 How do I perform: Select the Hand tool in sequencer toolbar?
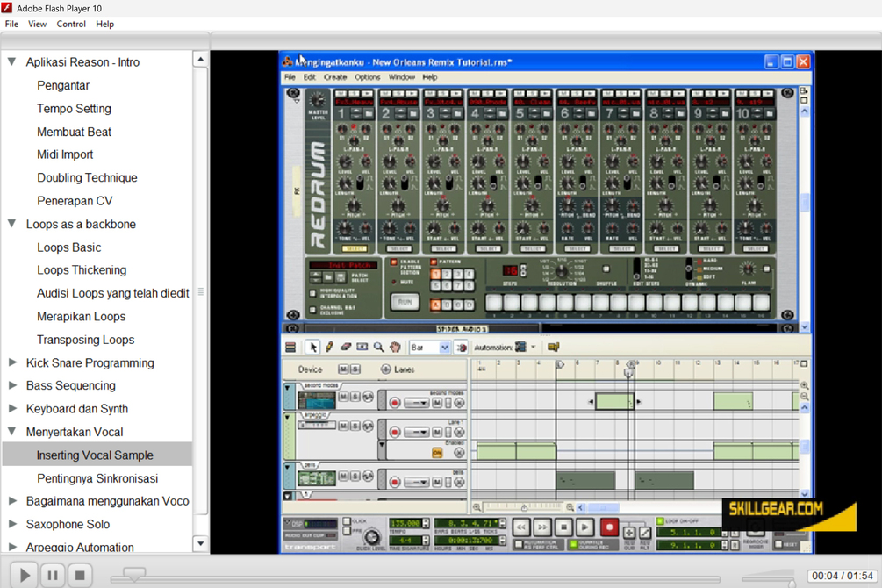[395, 348]
